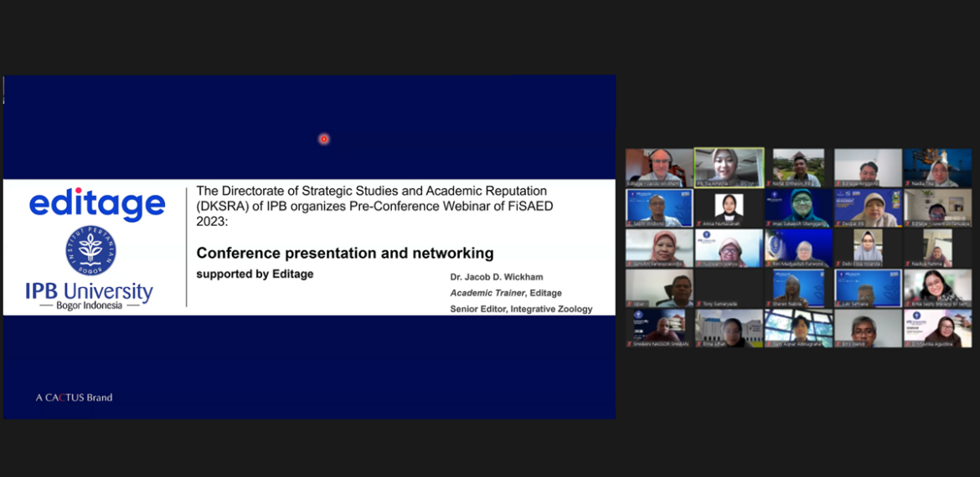Select Nadia_Tika's video tile
980x477 pixels.
pyautogui.click(x=937, y=167)
